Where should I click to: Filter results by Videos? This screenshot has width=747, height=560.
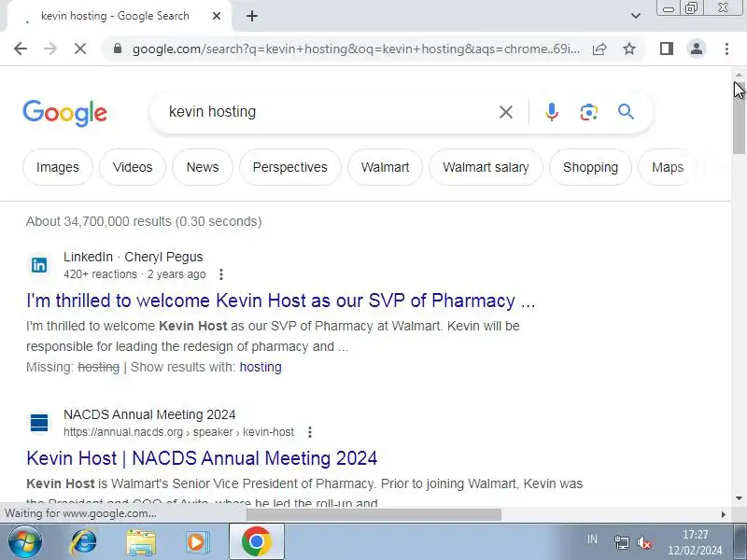coord(133,167)
